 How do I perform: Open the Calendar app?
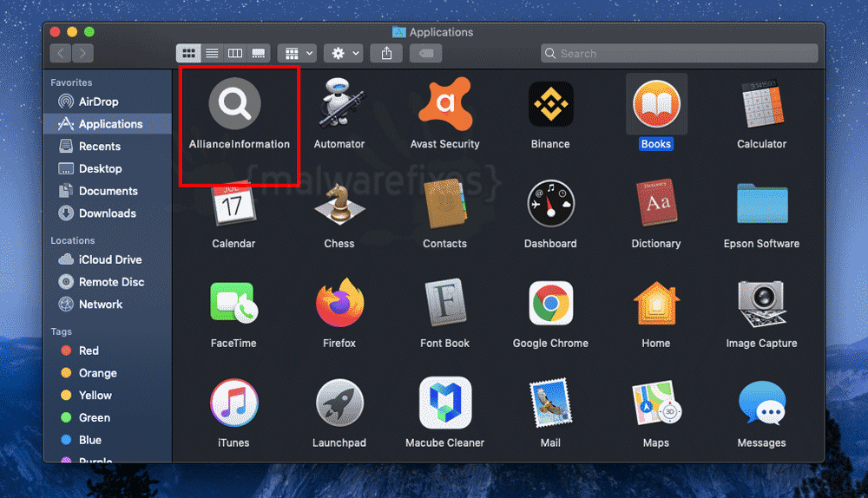coord(233,204)
